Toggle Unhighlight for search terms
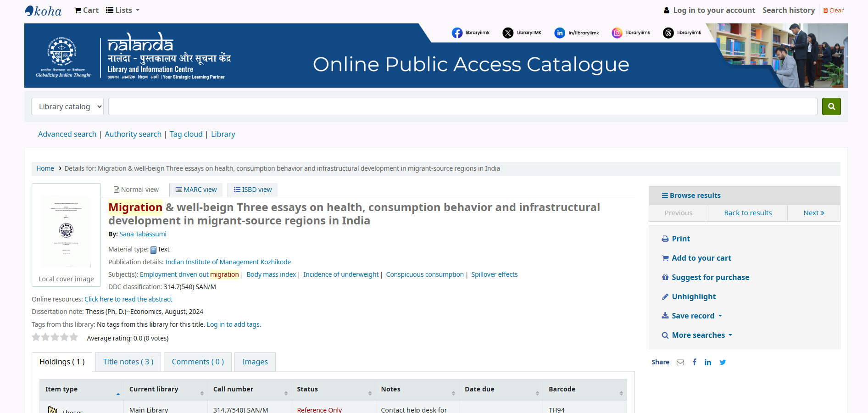 pyautogui.click(x=693, y=297)
